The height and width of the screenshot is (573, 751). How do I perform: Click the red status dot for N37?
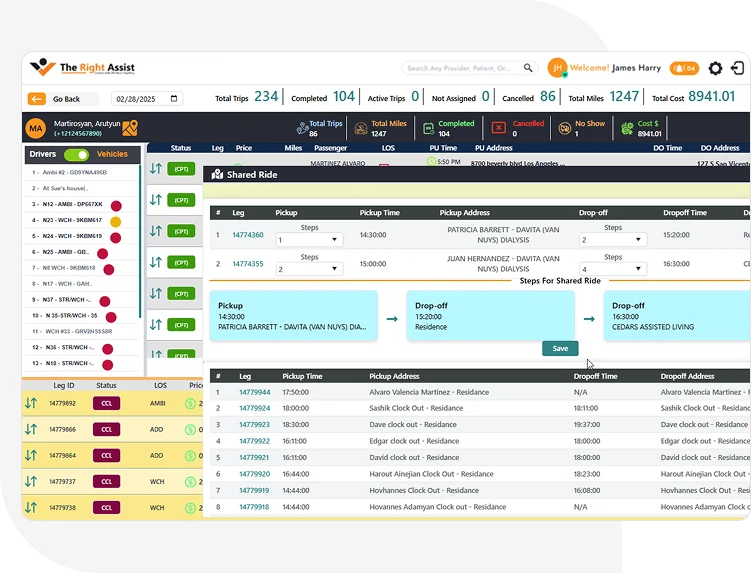(105, 301)
